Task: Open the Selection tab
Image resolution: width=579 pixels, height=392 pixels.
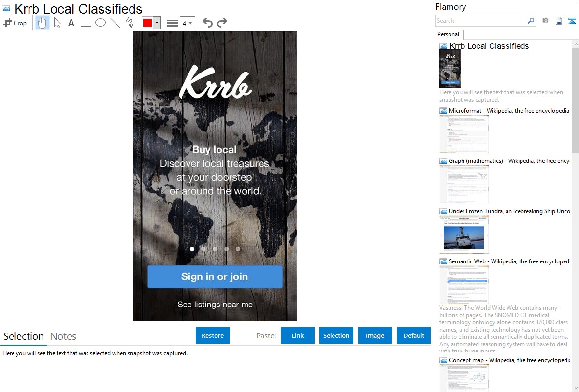Action: coord(24,336)
